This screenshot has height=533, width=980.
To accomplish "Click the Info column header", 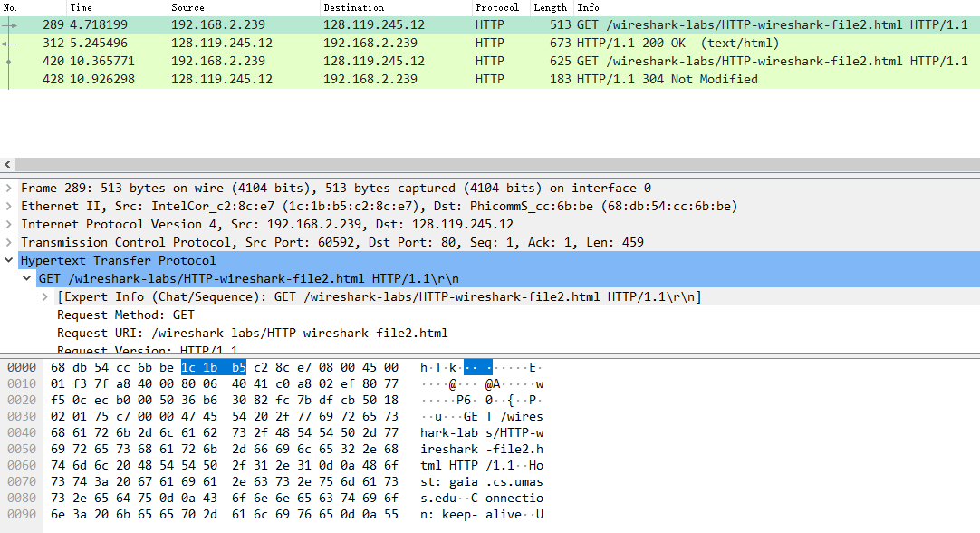I will tap(776, 7).
